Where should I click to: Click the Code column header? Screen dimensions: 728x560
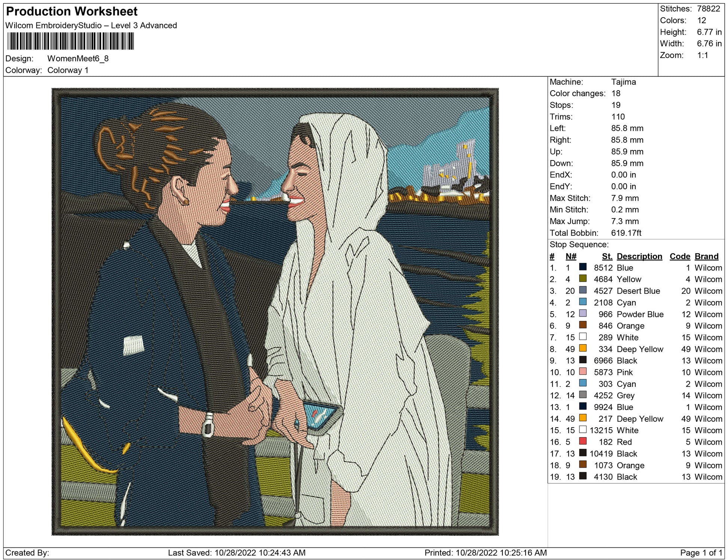[679, 256]
